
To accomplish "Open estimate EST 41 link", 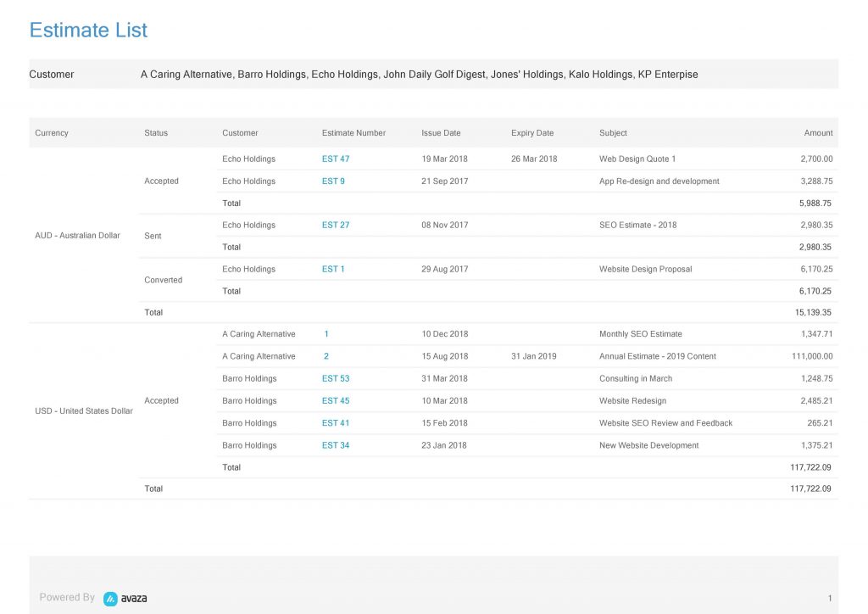I will coord(336,423).
